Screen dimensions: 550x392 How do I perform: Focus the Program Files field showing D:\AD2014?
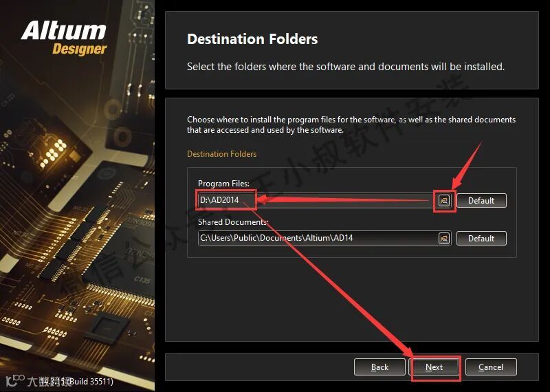pyautogui.click(x=318, y=200)
